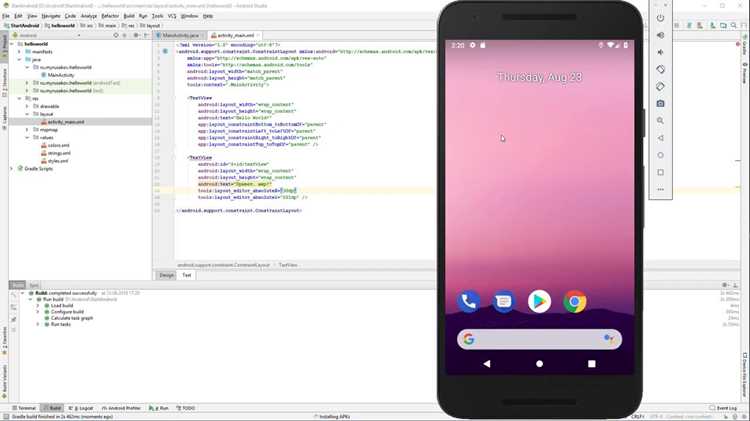
Task: Click search magnifier in Android Studio toolbar
Action: pyautogui.click(x=733, y=25)
